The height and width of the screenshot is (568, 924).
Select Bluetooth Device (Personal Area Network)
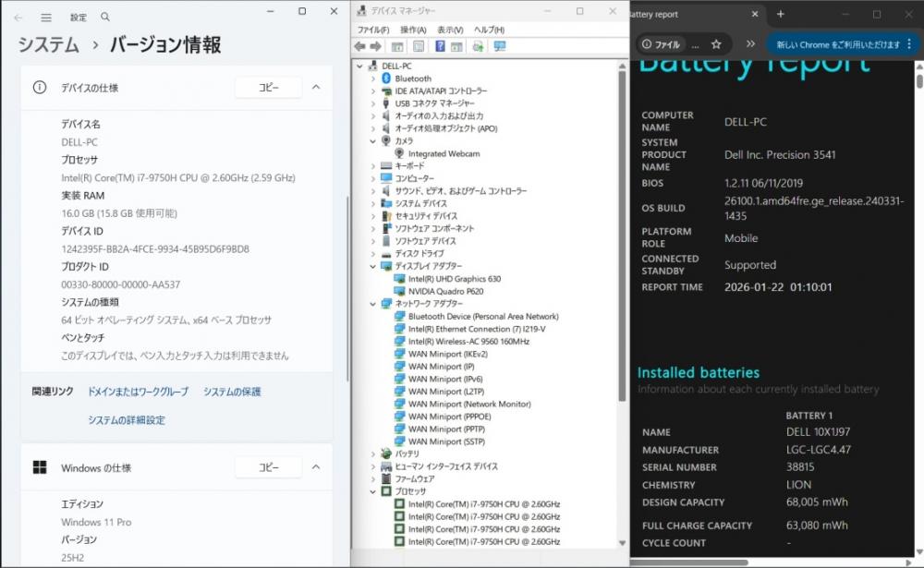click(x=483, y=317)
